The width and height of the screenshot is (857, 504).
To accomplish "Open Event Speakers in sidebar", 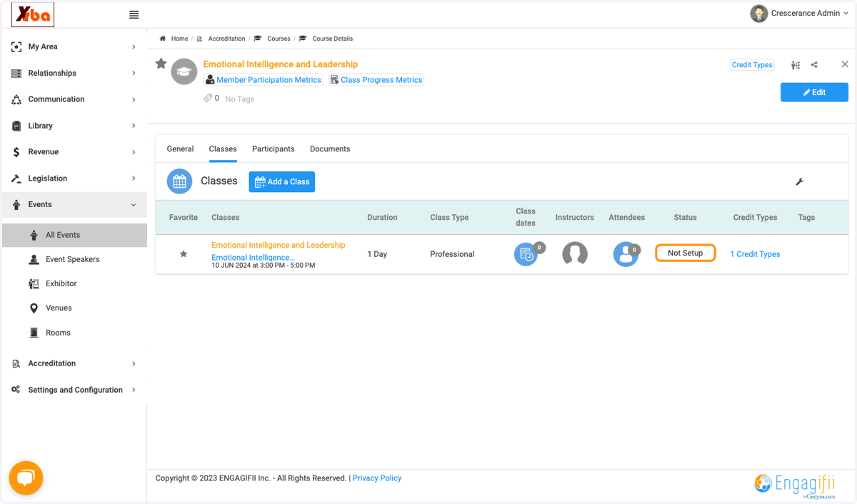I will (x=74, y=259).
